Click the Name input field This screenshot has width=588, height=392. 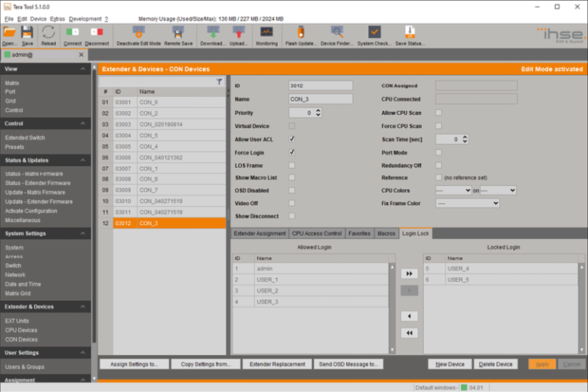(x=321, y=99)
